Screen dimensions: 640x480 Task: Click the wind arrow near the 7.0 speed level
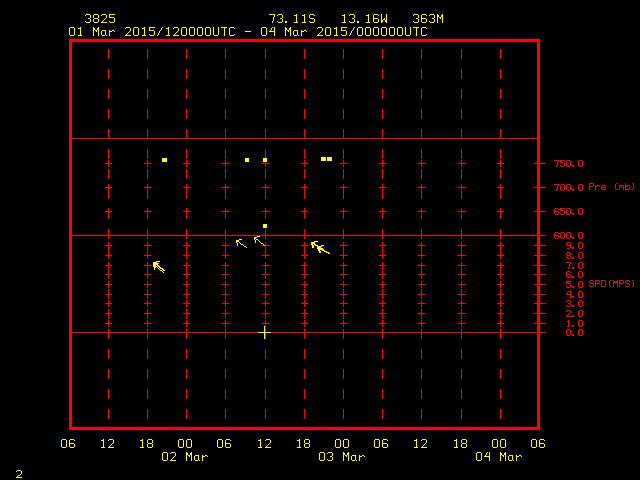159,267
